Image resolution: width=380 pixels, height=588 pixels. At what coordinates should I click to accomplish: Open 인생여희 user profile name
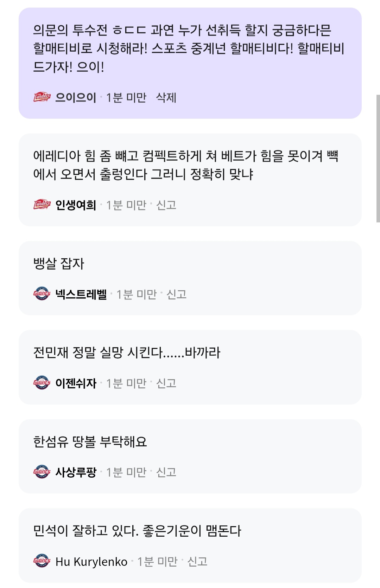[x=76, y=205]
